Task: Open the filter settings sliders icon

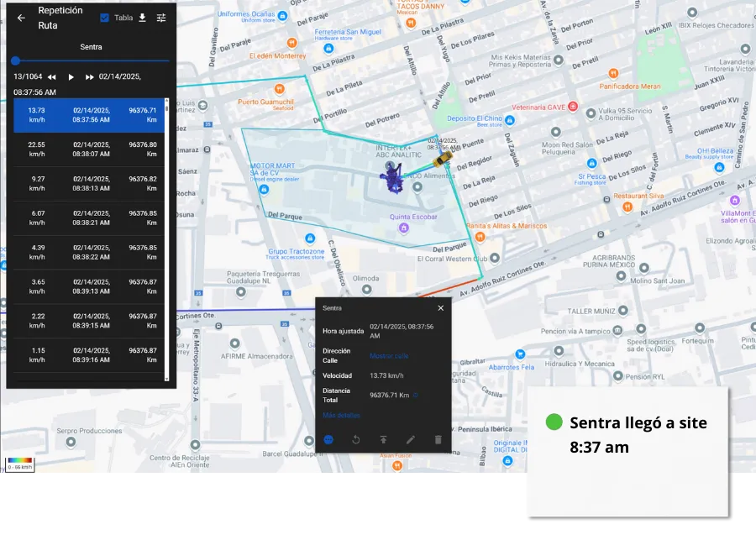Action: 161,18
